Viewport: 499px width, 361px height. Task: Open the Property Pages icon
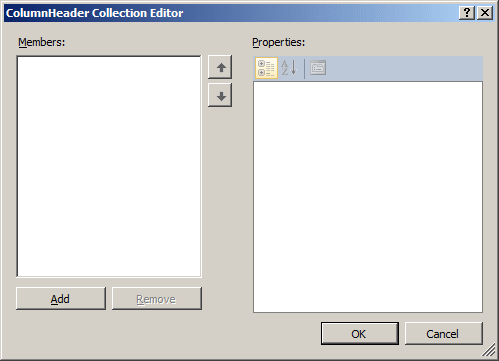tap(318, 68)
